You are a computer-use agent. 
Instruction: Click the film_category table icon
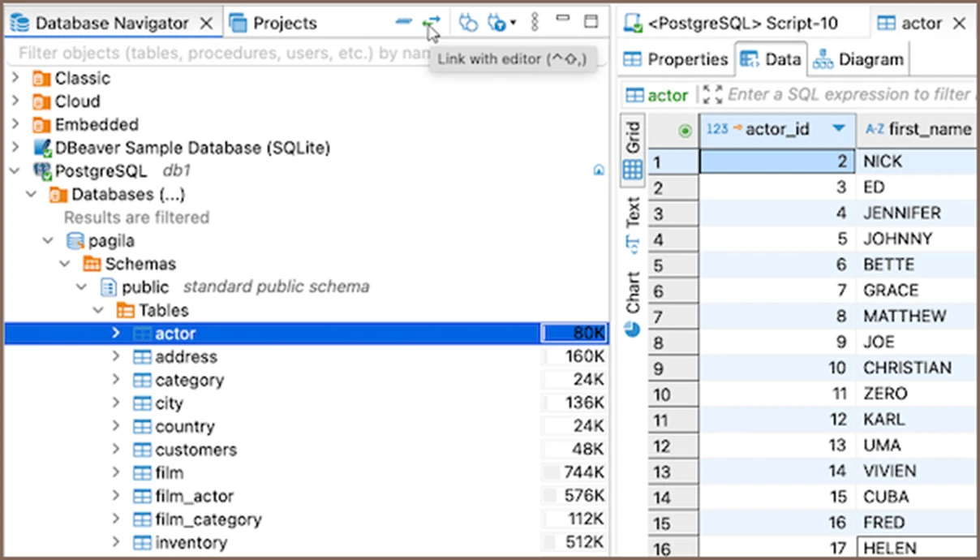[142, 519]
